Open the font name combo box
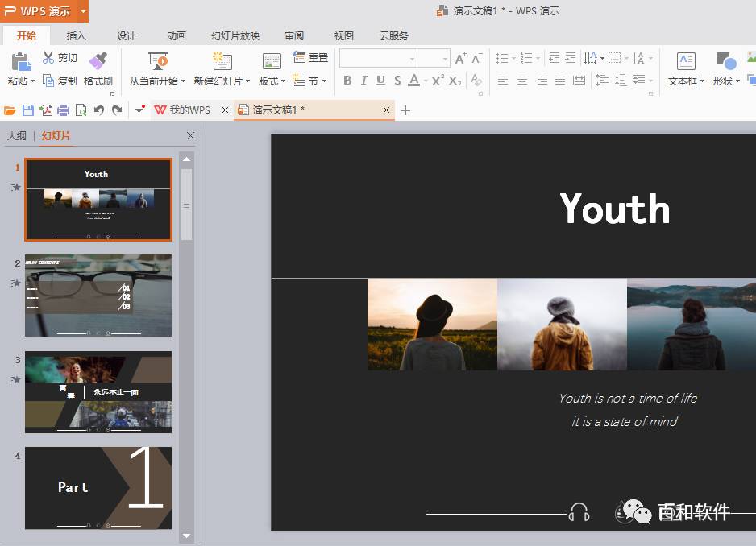The image size is (756, 546). [377, 58]
